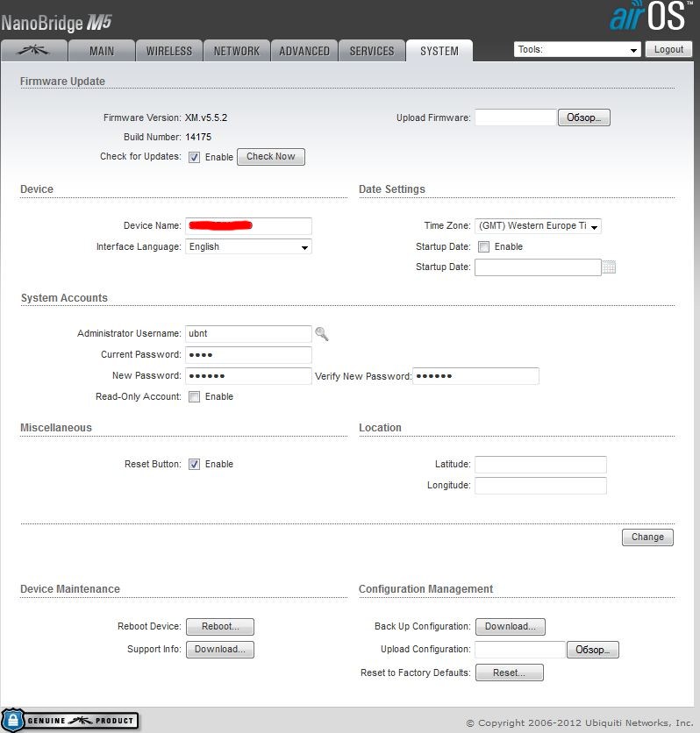Click the New Password field

pyautogui.click(x=248, y=376)
